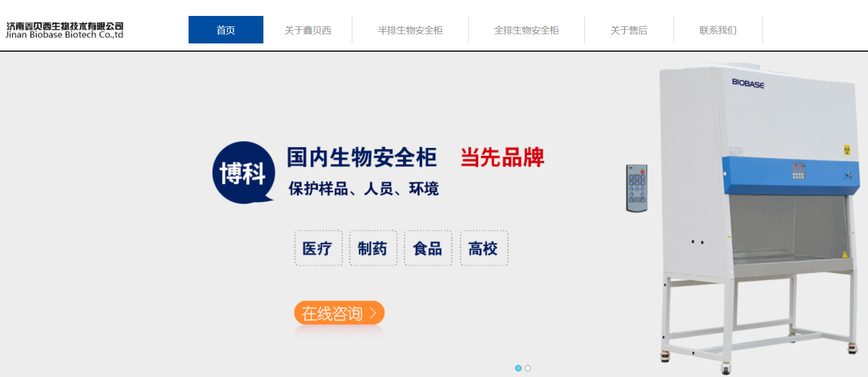Click the Jinan Biobase Biotech company logo

(x=64, y=30)
